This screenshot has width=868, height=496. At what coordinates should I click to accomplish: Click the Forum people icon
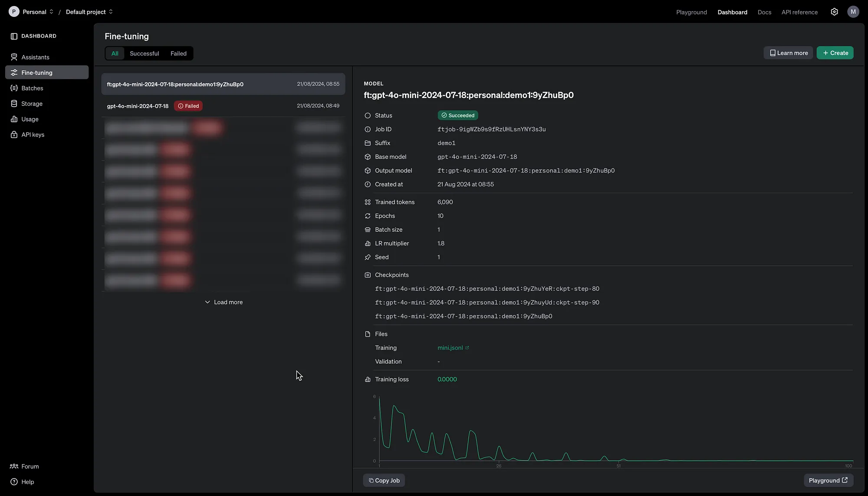pos(14,467)
